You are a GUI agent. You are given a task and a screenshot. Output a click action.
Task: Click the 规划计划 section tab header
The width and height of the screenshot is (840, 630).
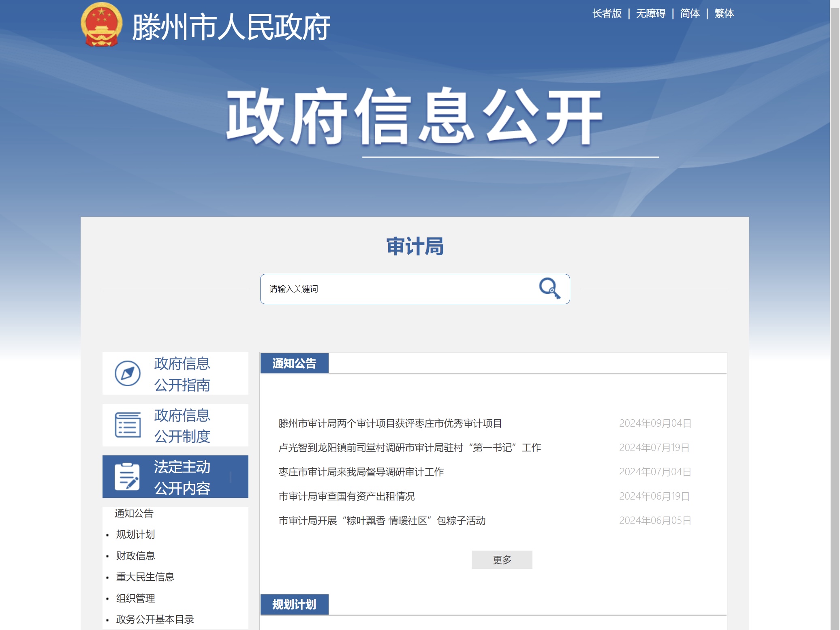pos(294,604)
